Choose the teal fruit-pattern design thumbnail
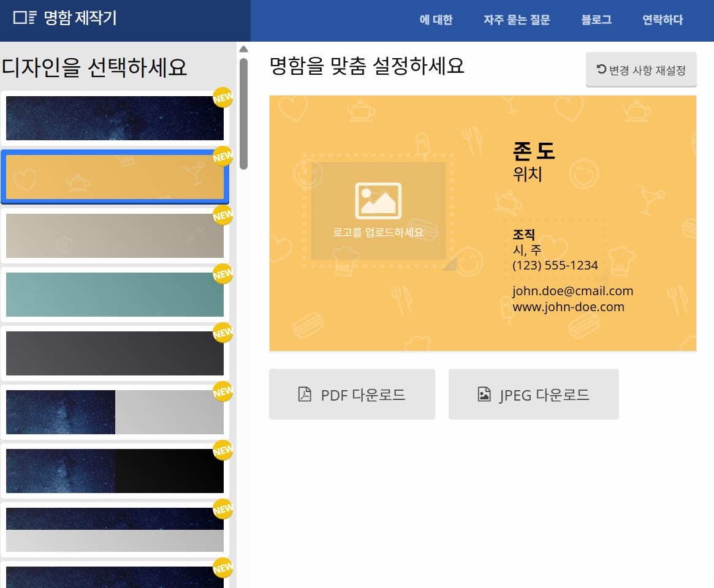 pyautogui.click(x=115, y=295)
